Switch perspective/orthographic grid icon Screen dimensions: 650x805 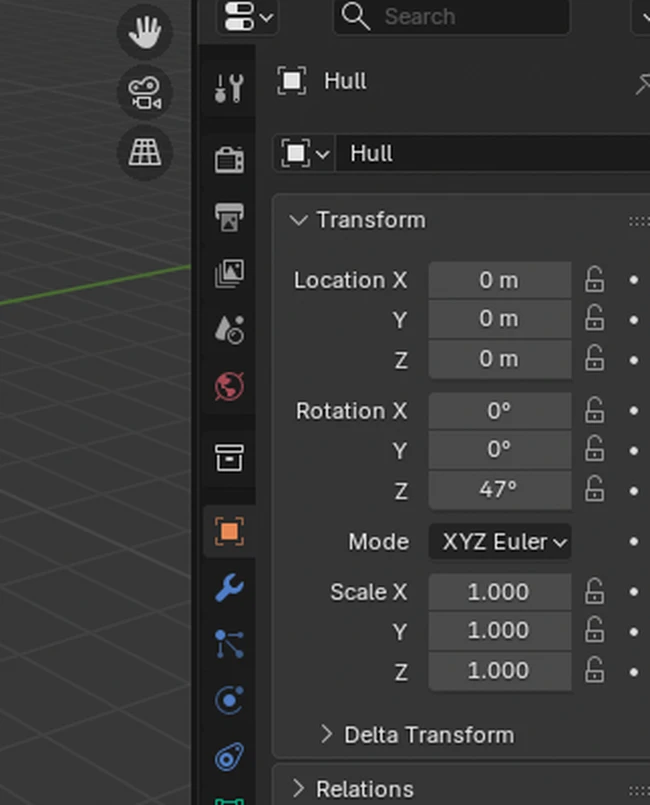coord(145,152)
